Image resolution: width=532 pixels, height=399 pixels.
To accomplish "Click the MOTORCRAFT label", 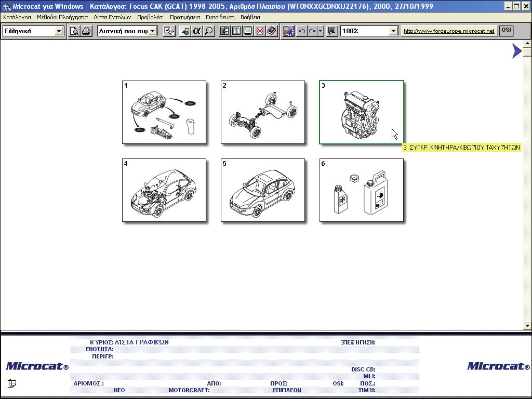I will 189,390.
